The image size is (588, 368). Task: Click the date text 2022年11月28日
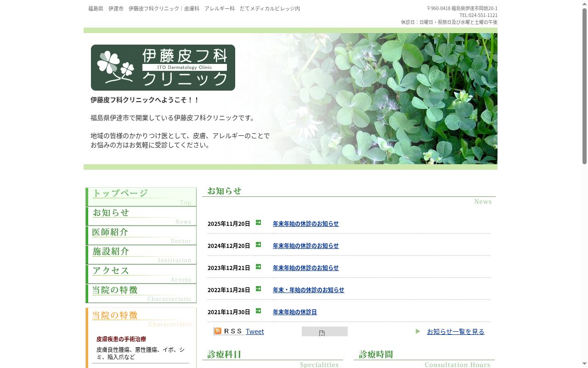pyautogui.click(x=229, y=290)
